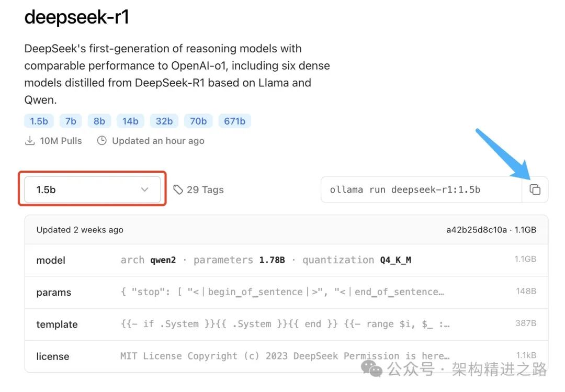Click the tag icon beside 29 Tags

click(178, 189)
